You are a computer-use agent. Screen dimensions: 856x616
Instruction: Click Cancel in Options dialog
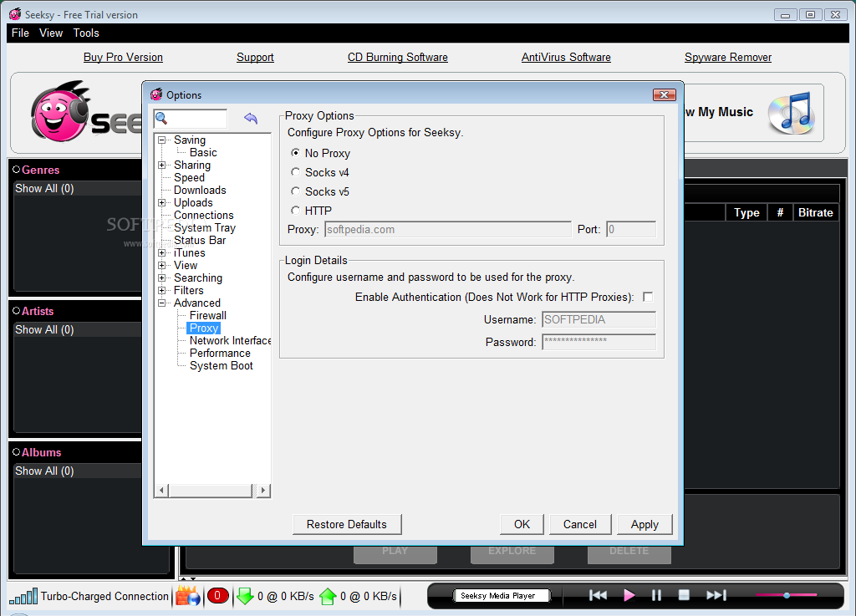point(580,524)
